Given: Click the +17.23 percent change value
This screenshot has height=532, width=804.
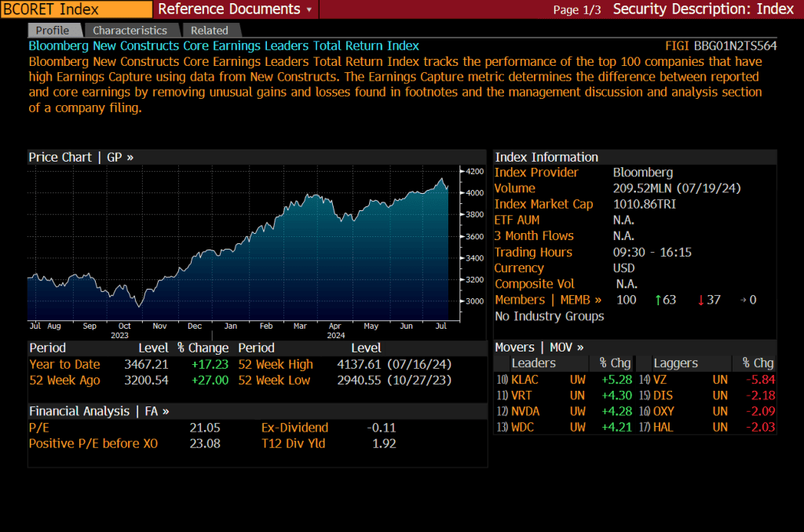Looking at the screenshot, I should click(x=210, y=364).
